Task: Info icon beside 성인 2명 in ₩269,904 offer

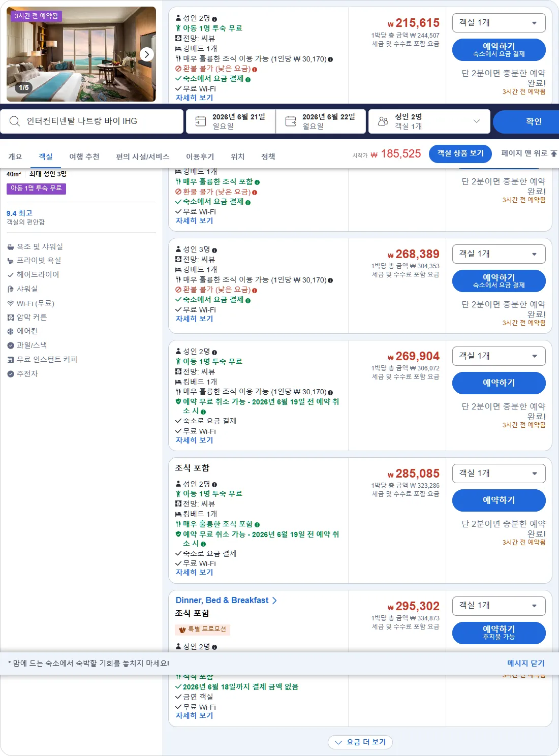Action: [214, 352]
